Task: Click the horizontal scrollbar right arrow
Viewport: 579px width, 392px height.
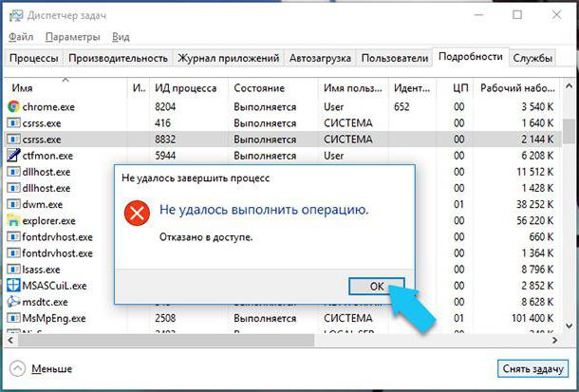Action: [x=554, y=341]
